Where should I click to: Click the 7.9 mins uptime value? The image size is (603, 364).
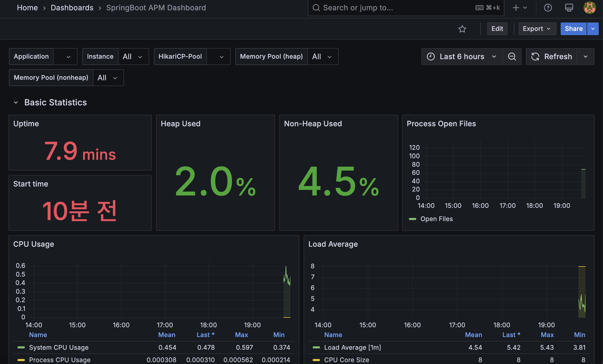pyautogui.click(x=80, y=151)
